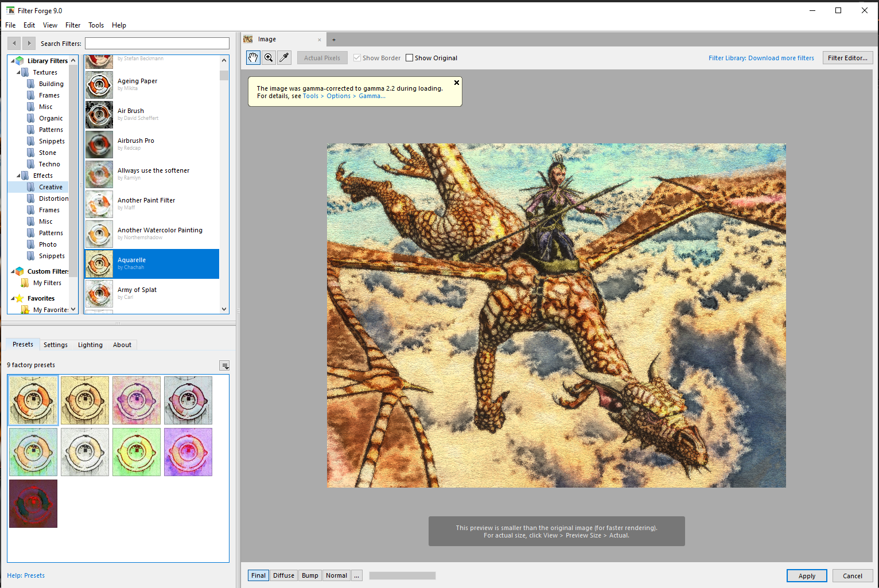The height and width of the screenshot is (588, 879).
Task: Collapse the Effects tree node
Action: click(18, 176)
